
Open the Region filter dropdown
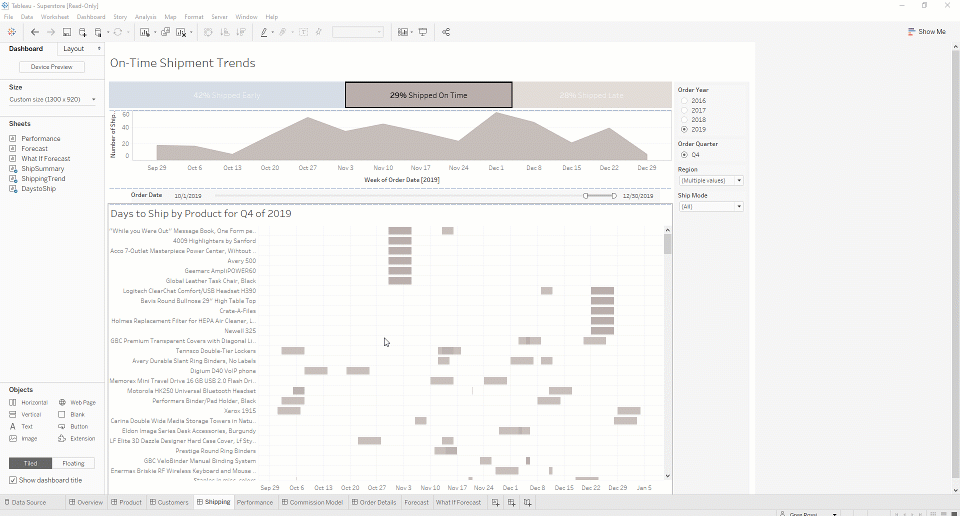711,181
